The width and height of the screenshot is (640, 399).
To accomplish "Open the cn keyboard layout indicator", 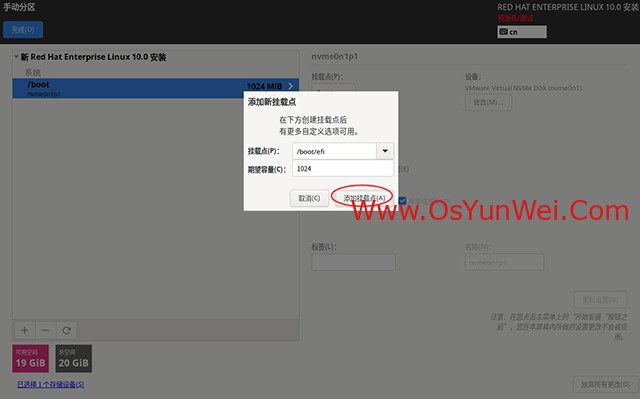I will 522,32.
